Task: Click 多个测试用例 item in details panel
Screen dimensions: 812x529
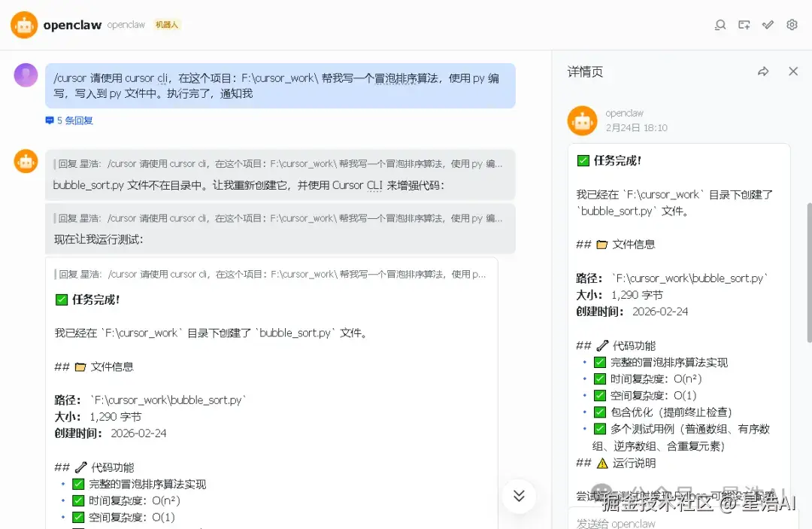Action: (x=681, y=437)
